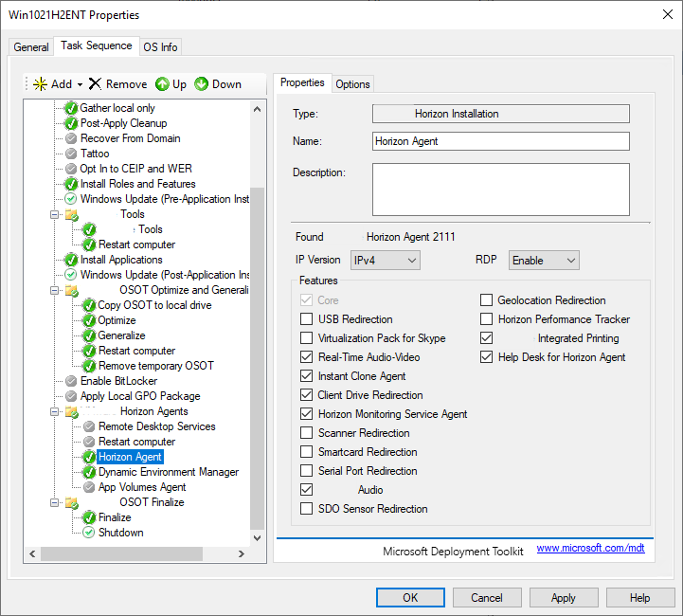Image resolution: width=683 pixels, height=616 pixels.
Task: Click icon beside Copy OSOT to local drive
Action: (89, 305)
